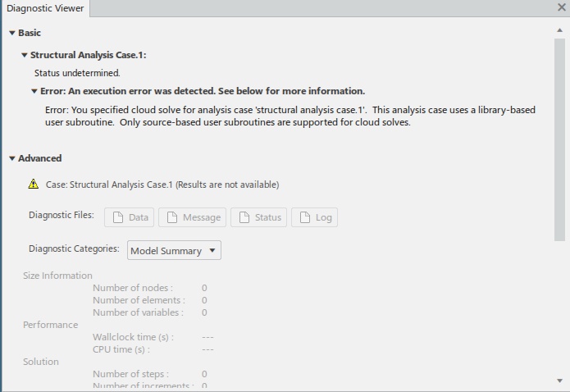The image size is (570, 392).
Task: Select the Case: Structural Analysis Case.1 line
Action: pyautogui.click(x=162, y=185)
